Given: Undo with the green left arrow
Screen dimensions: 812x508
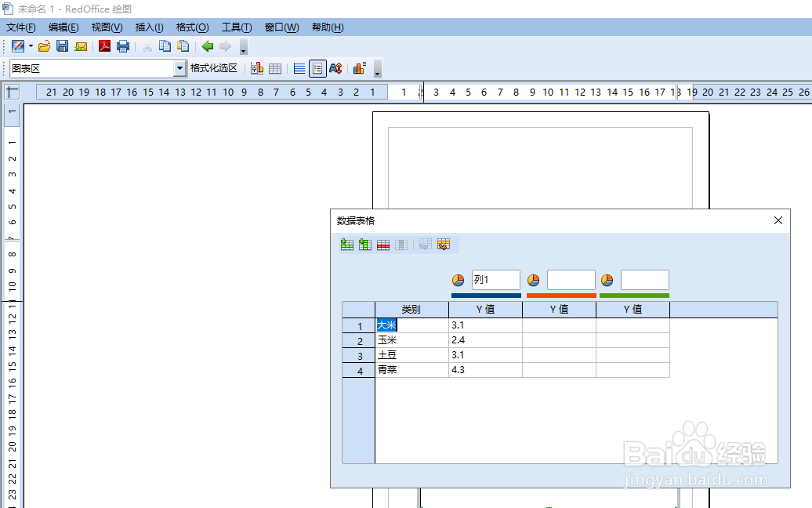Looking at the screenshot, I should point(208,46).
